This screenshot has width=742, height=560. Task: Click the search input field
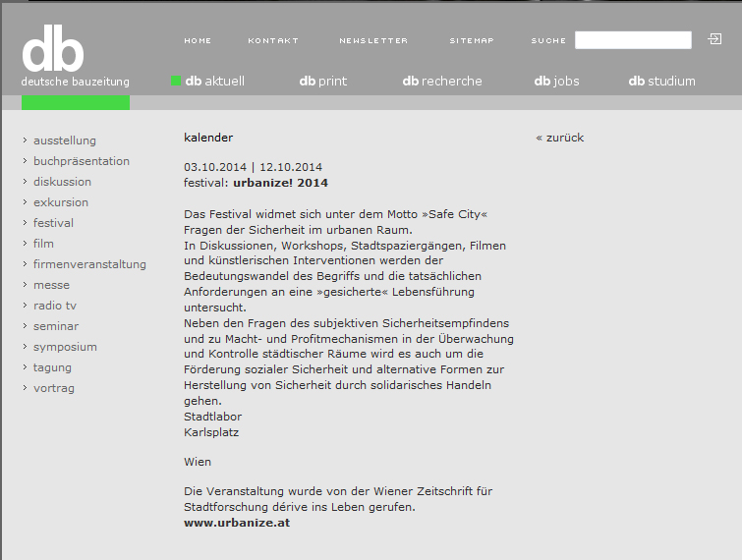point(633,40)
